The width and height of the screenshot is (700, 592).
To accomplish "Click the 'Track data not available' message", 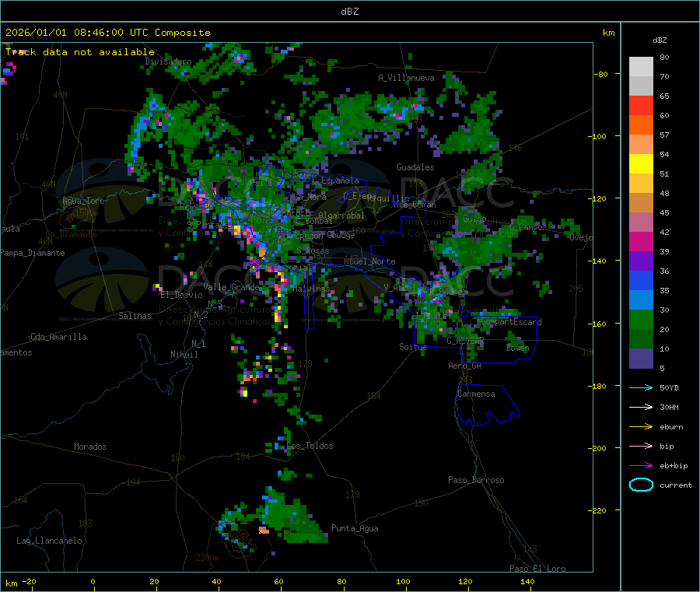I will 80,52.
